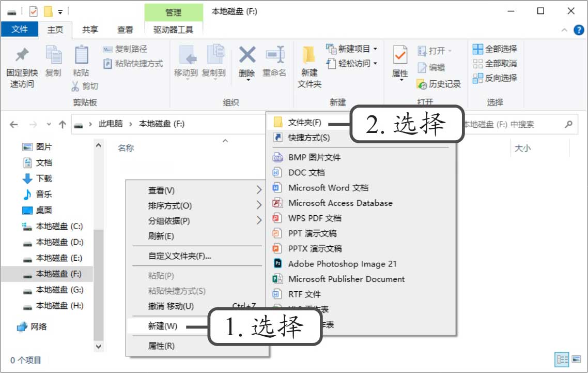This screenshot has width=588, height=373.
Task: Switch to the View ribbon tab
Action: (x=125, y=29)
